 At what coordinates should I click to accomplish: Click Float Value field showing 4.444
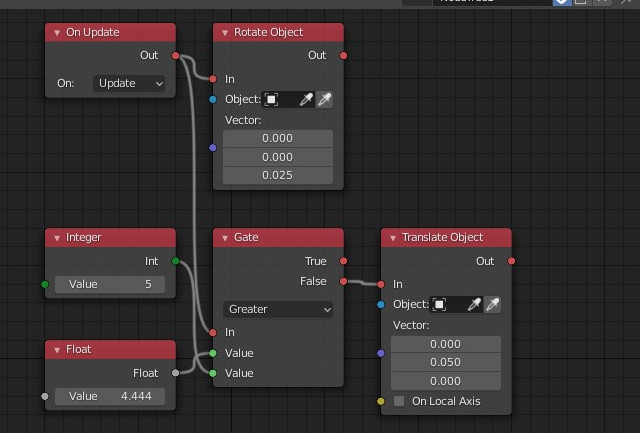(x=110, y=396)
